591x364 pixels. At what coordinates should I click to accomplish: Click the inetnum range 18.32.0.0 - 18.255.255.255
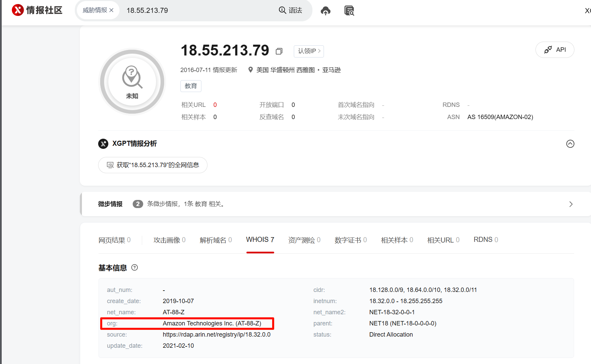point(406,301)
